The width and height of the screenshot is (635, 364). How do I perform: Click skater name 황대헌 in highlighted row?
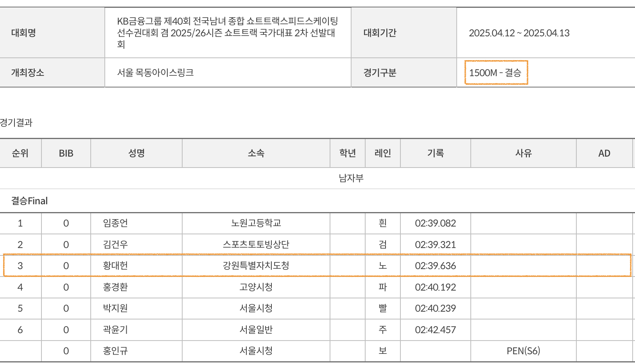pyautogui.click(x=115, y=266)
